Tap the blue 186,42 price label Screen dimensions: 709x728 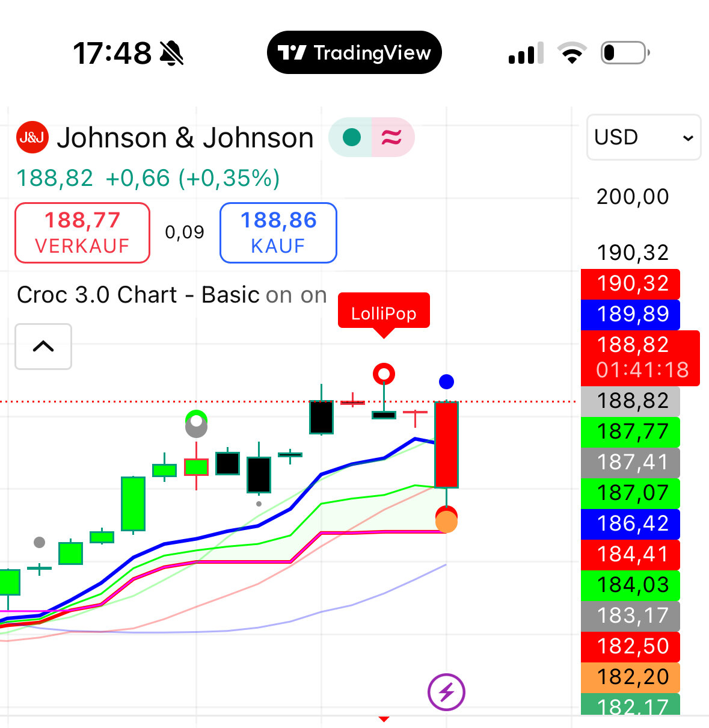coord(630,524)
